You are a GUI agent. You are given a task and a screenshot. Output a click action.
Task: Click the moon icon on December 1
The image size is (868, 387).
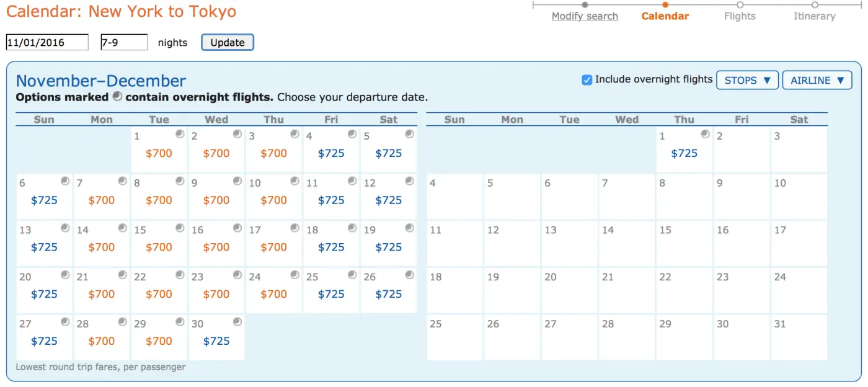coord(705,134)
